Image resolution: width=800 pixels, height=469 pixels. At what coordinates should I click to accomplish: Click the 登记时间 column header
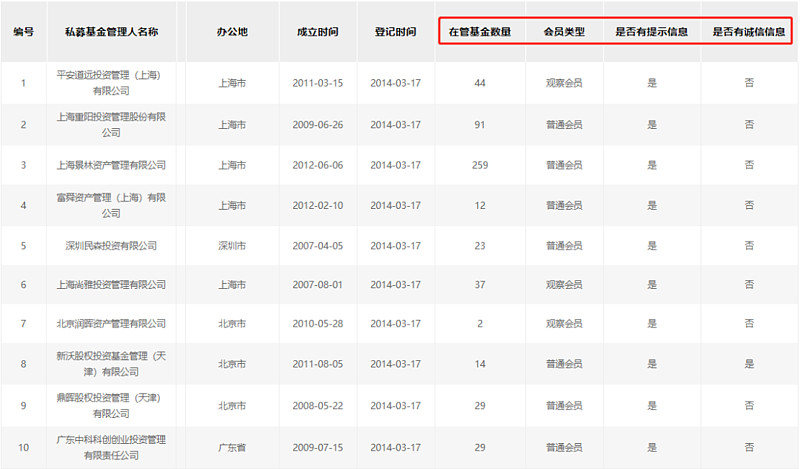tap(395, 32)
